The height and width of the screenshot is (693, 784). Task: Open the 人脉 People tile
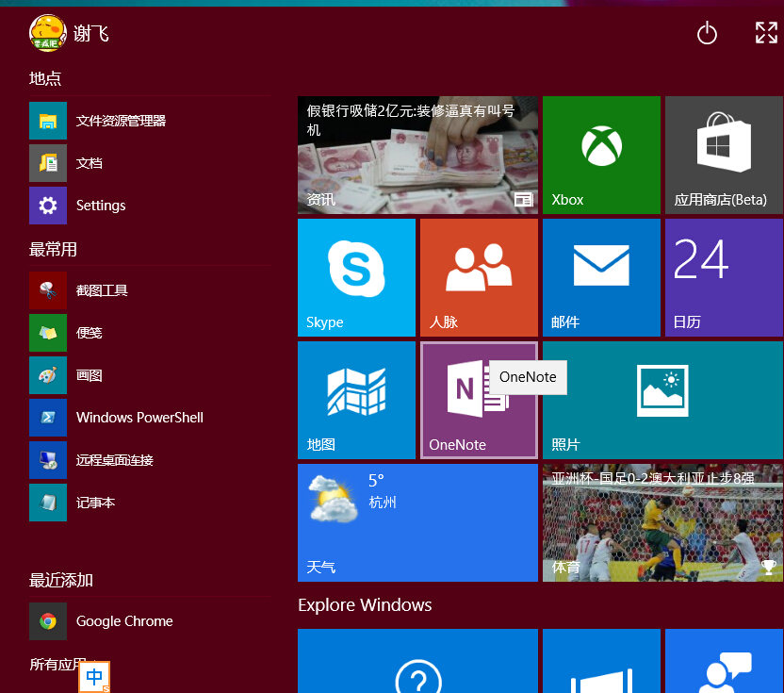click(x=479, y=278)
